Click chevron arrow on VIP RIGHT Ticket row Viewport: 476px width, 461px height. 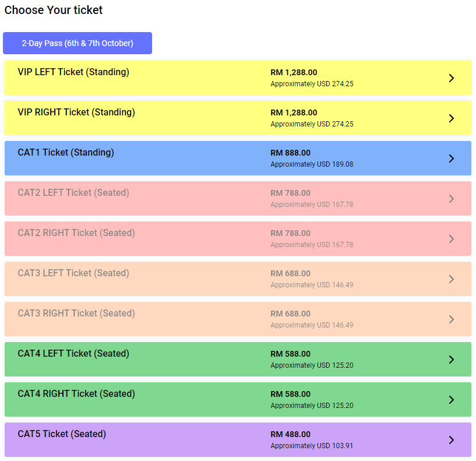[451, 118]
